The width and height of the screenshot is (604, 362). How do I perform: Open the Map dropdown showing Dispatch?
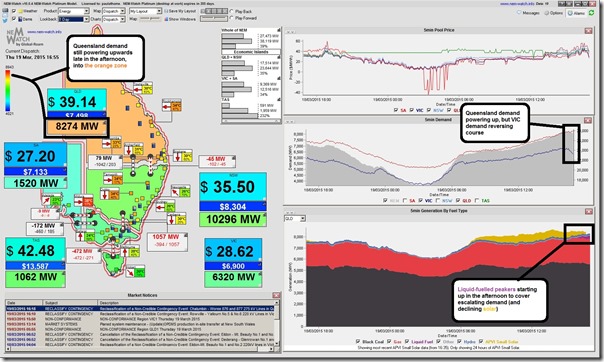(114, 11)
